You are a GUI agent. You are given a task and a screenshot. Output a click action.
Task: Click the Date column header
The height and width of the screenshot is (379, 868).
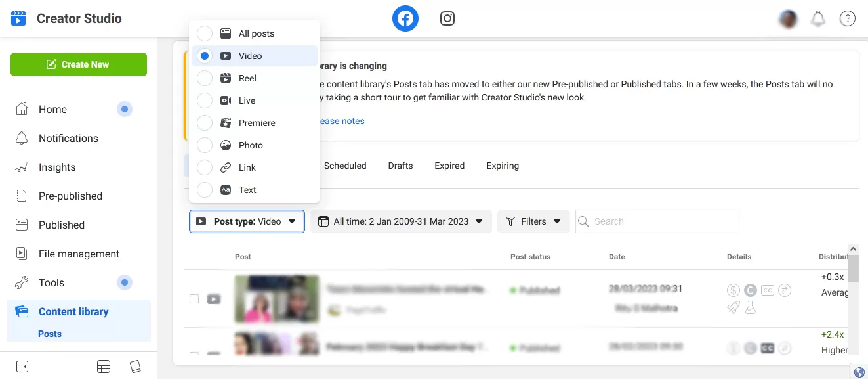click(617, 257)
